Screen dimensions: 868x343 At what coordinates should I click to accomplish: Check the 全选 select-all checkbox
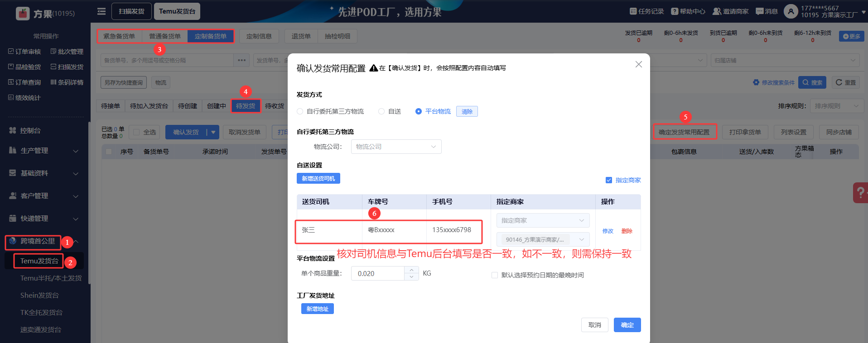coord(136,132)
